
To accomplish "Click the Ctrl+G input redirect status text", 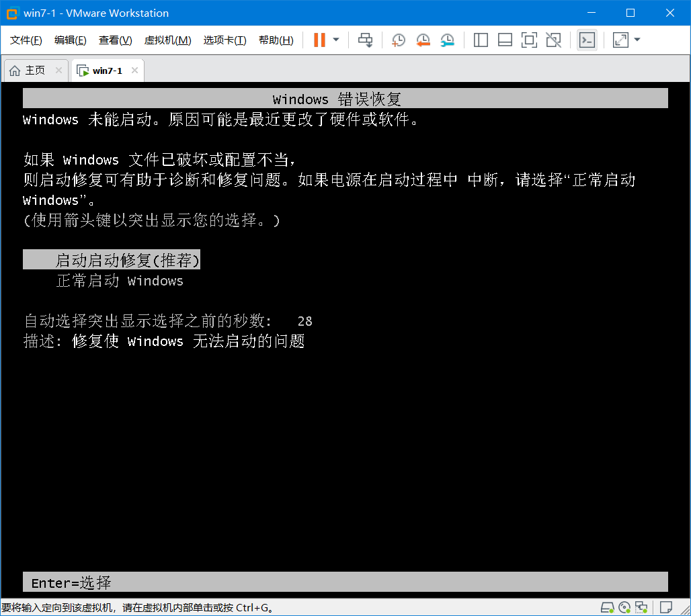I will pos(137,608).
